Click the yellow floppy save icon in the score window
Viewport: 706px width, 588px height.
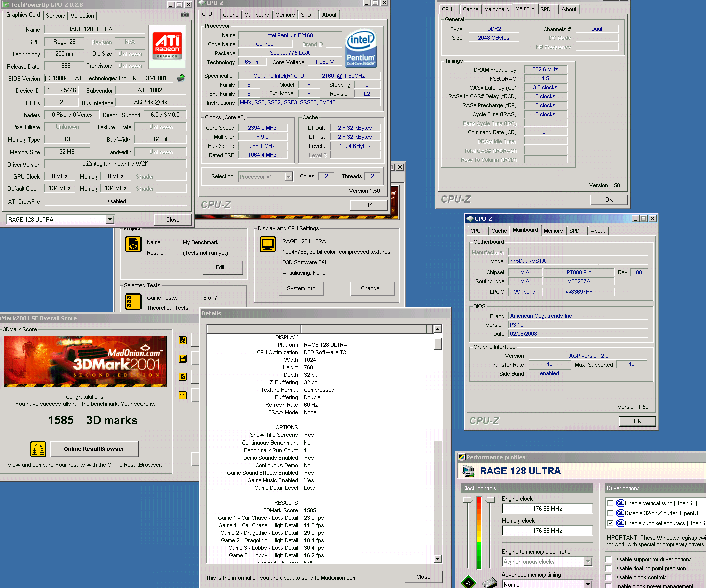tap(183, 359)
